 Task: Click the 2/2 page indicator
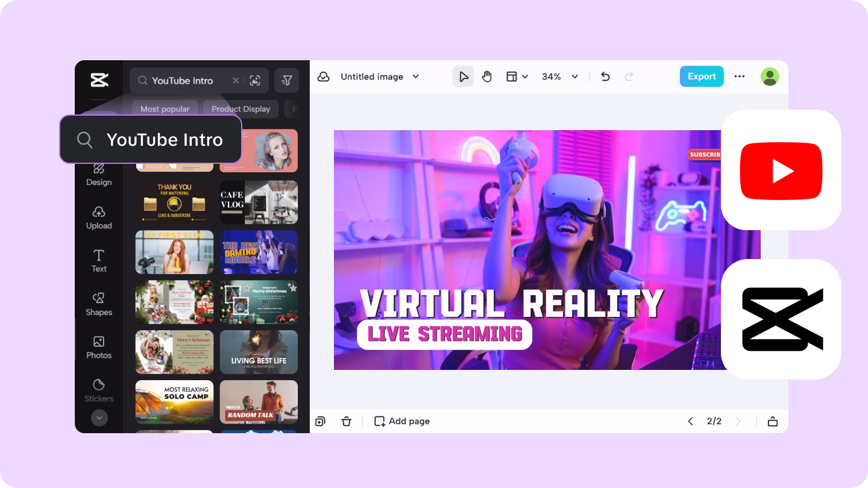pos(714,421)
